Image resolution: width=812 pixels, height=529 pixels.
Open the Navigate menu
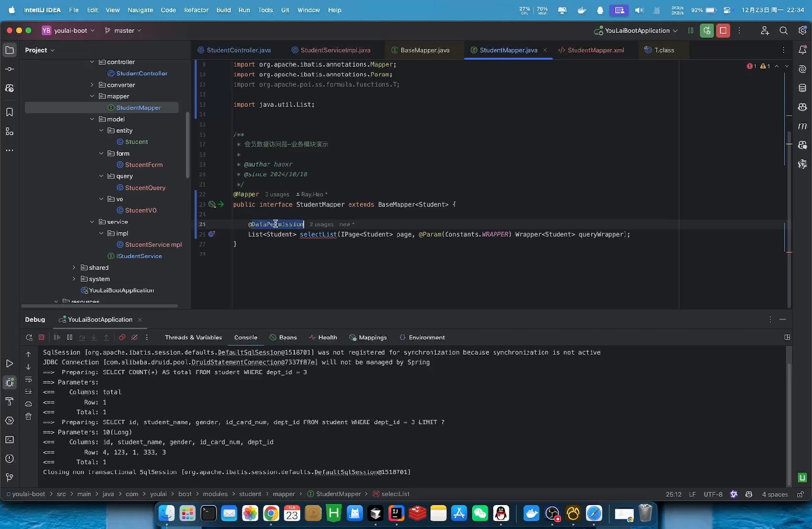(140, 10)
